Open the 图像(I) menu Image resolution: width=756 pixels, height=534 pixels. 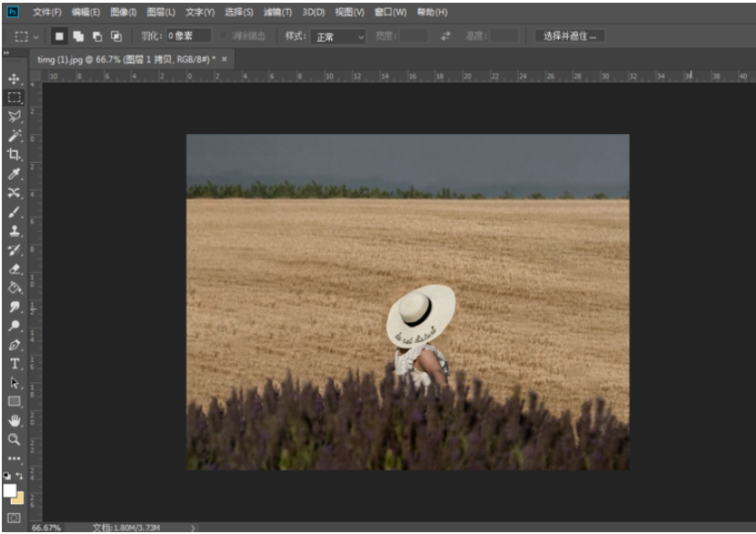tap(123, 12)
